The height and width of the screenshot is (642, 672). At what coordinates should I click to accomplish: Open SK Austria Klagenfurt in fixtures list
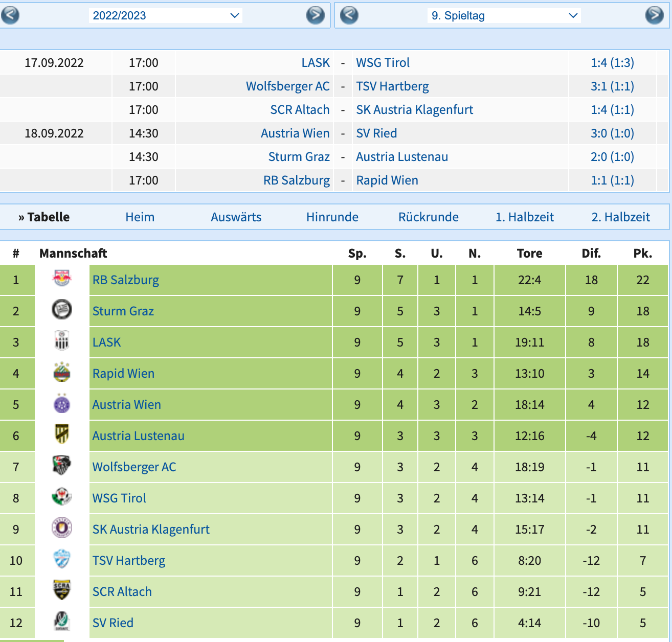point(415,110)
